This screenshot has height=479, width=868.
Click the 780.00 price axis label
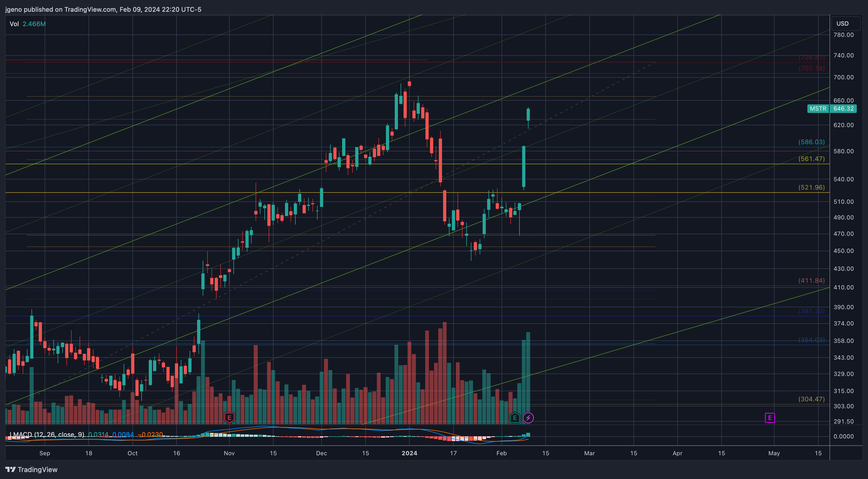click(843, 35)
